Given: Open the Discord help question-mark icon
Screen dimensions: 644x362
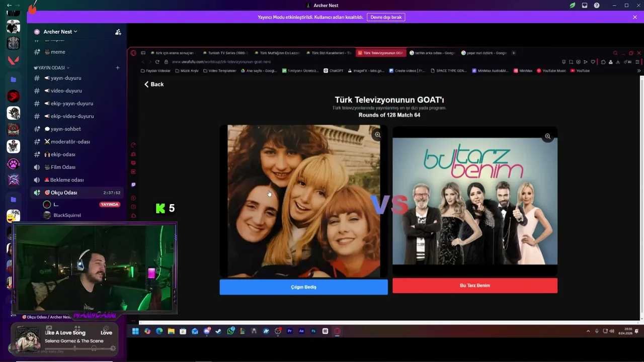Looking at the screenshot, I should click(x=596, y=6).
